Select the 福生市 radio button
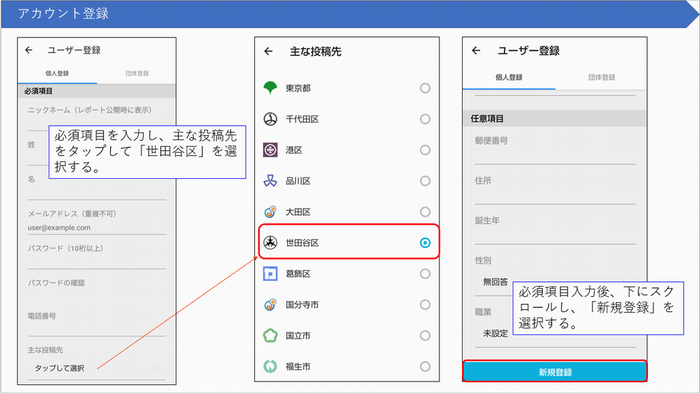The height and width of the screenshot is (394, 700). point(425,366)
